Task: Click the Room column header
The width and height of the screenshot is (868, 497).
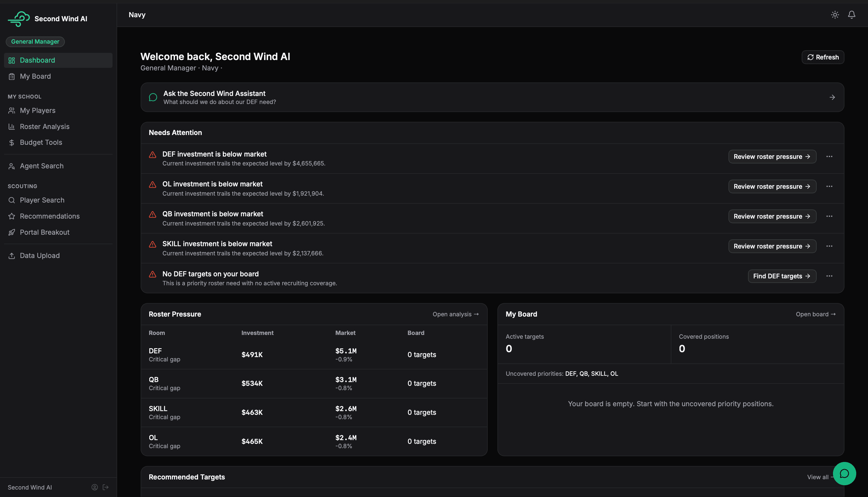Action: point(156,333)
